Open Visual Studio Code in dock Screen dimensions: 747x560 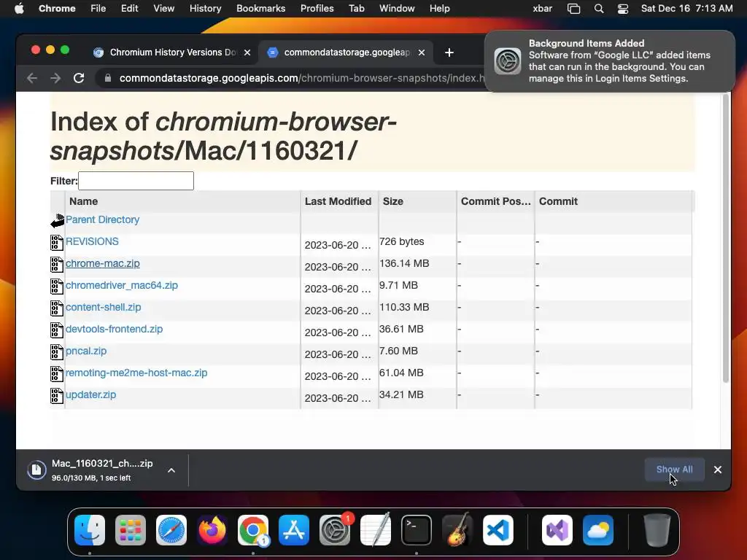[498, 530]
